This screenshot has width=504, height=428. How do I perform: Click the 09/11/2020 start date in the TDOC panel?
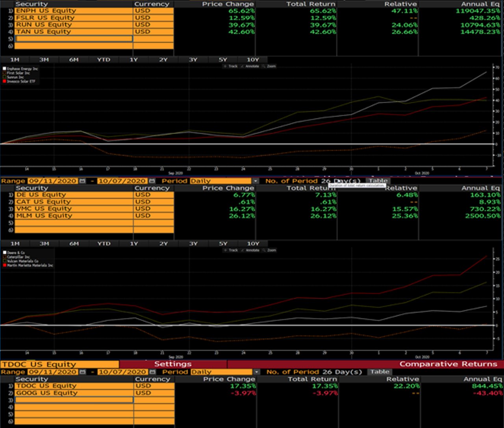point(53,372)
